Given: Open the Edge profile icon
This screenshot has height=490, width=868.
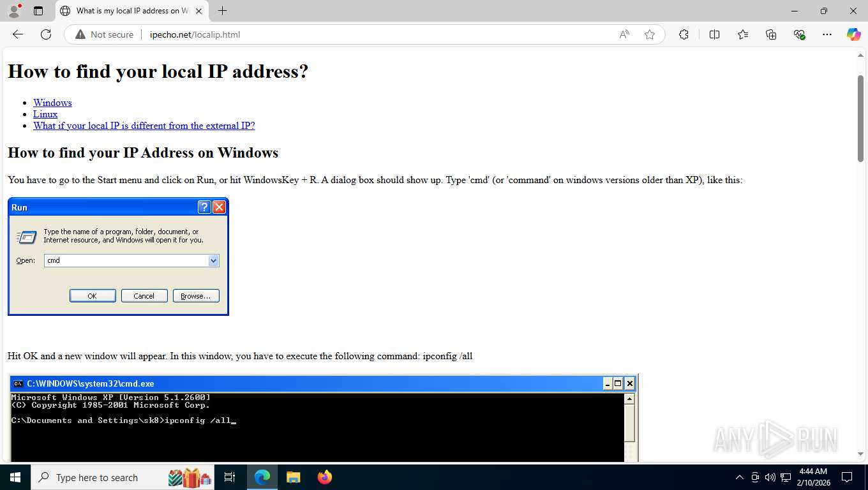Looking at the screenshot, I should click(14, 11).
